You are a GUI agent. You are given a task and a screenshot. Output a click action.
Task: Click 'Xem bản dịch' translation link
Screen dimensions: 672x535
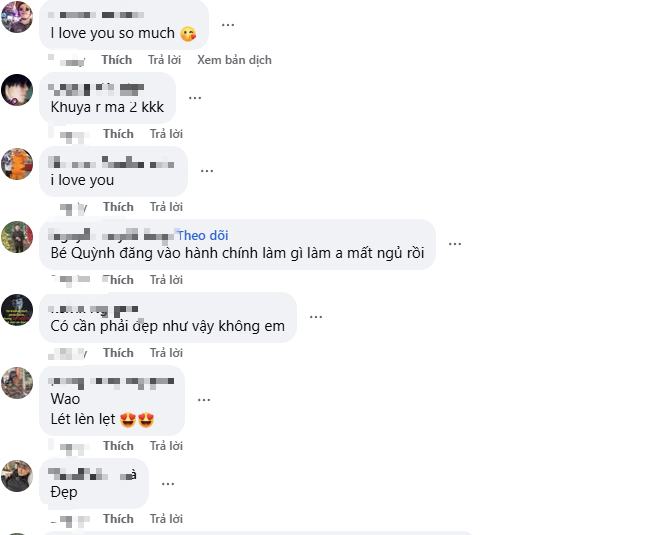pyautogui.click(x=234, y=60)
